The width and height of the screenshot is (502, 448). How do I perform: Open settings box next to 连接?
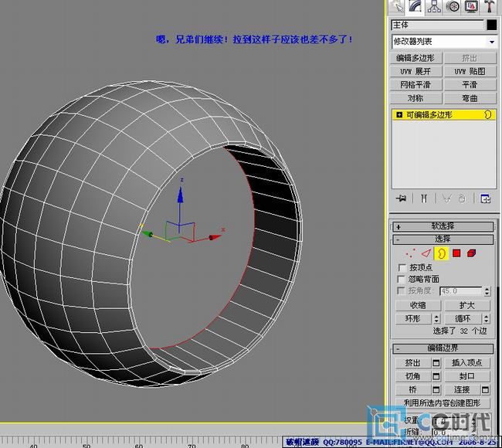485,390
